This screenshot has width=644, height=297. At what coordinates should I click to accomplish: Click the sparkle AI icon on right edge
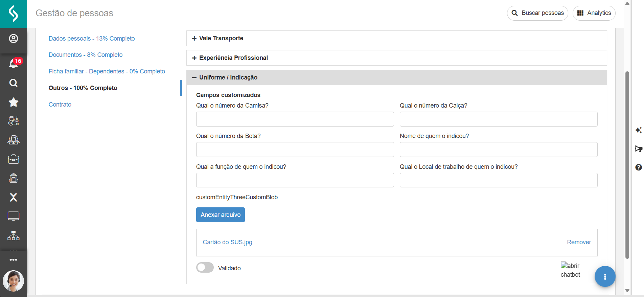pos(639,130)
